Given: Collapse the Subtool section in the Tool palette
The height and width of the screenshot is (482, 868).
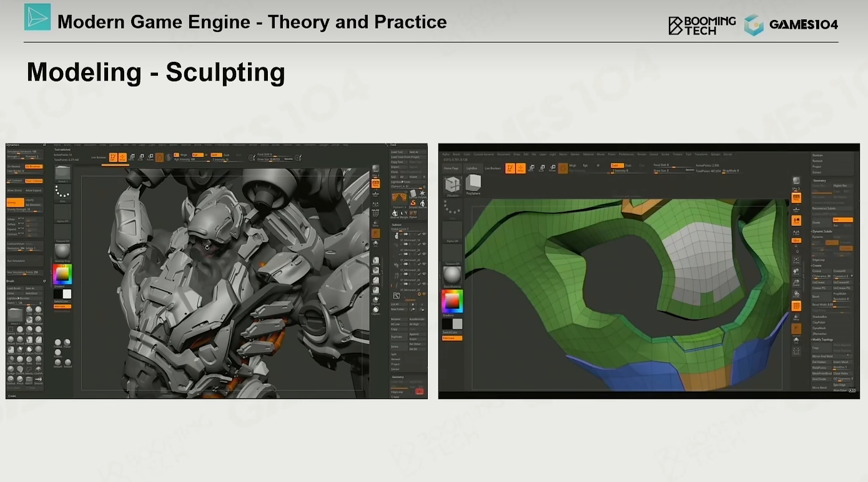Looking at the screenshot, I should (397, 224).
